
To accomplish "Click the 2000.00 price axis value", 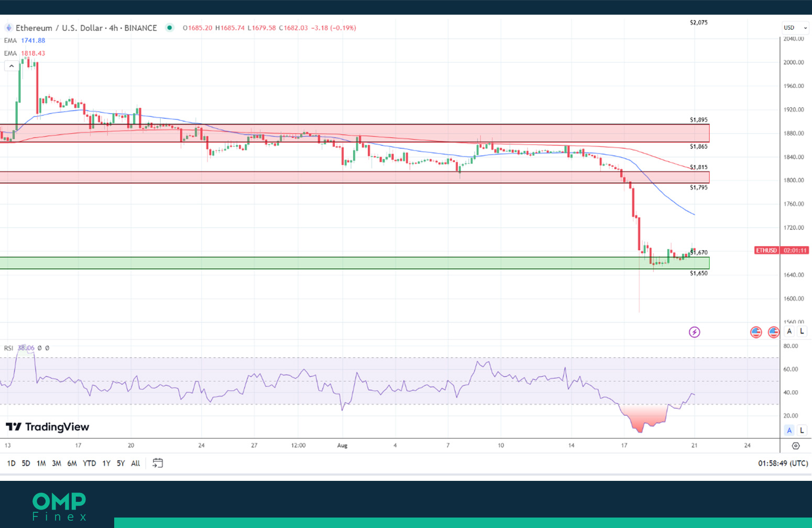I will [x=794, y=62].
